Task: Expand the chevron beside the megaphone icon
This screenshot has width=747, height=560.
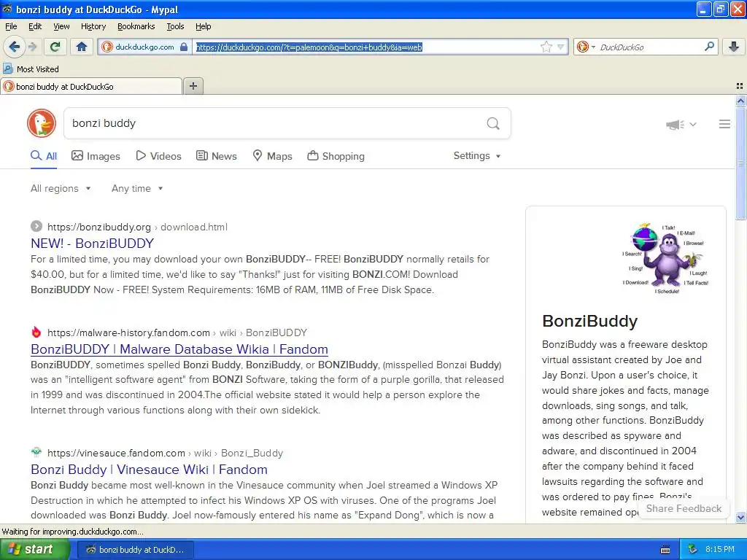Action: pyautogui.click(x=693, y=124)
